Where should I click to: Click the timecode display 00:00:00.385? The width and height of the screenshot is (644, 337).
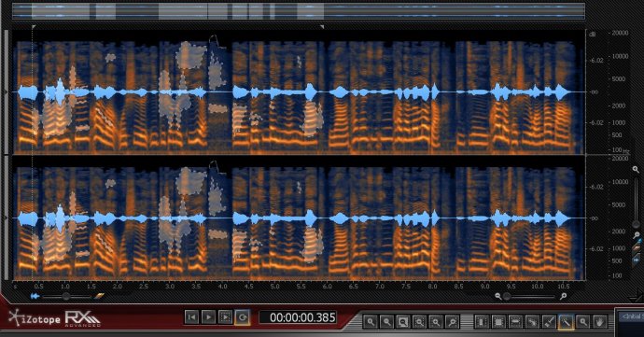tap(298, 317)
